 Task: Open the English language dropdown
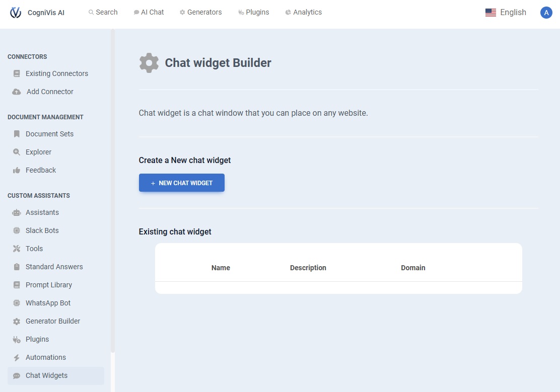point(506,13)
